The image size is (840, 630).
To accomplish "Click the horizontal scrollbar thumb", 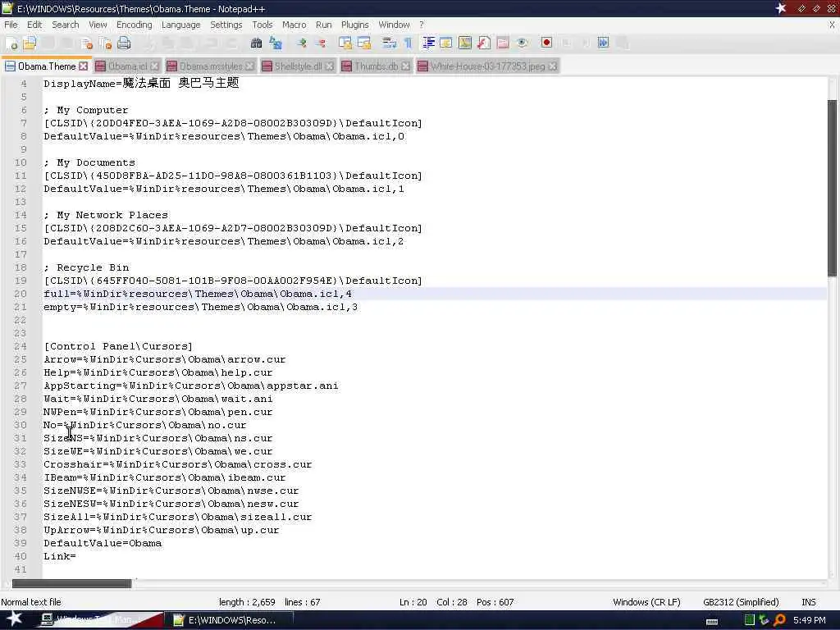I will pyautogui.click(x=71, y=583).
